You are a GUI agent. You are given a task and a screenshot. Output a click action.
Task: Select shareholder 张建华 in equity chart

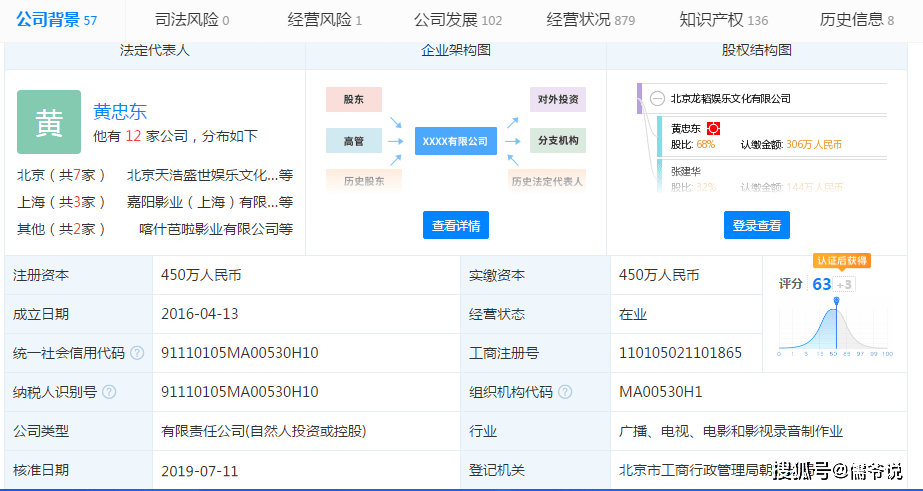click(686, 171)
